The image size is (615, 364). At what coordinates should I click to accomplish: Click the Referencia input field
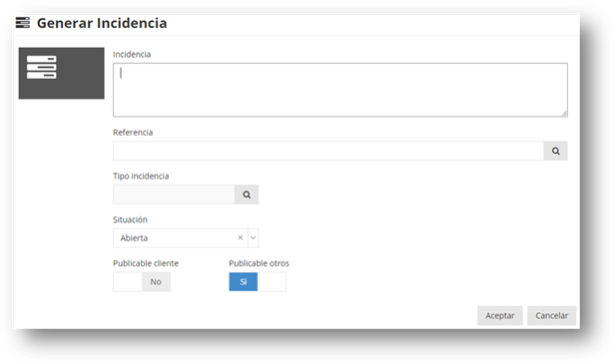(x=328, y=151)
